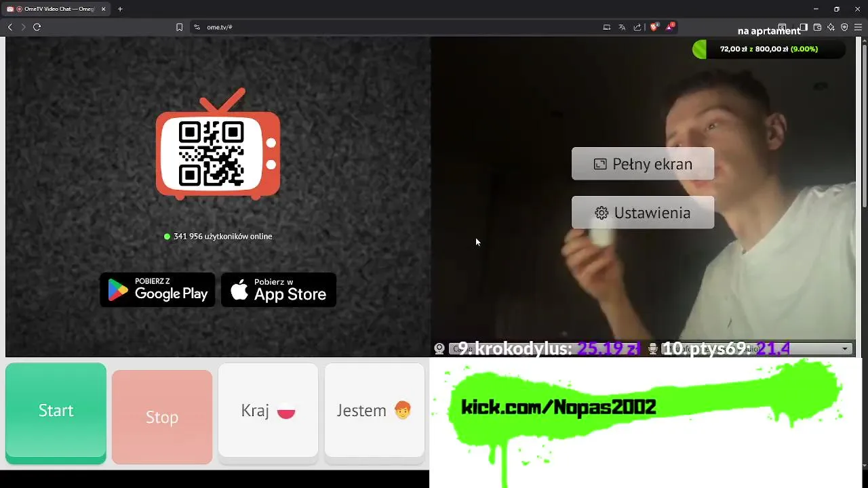The image size is (868, 488).
Task: Open browser hamburger main menu
Action: pos(858,27)
